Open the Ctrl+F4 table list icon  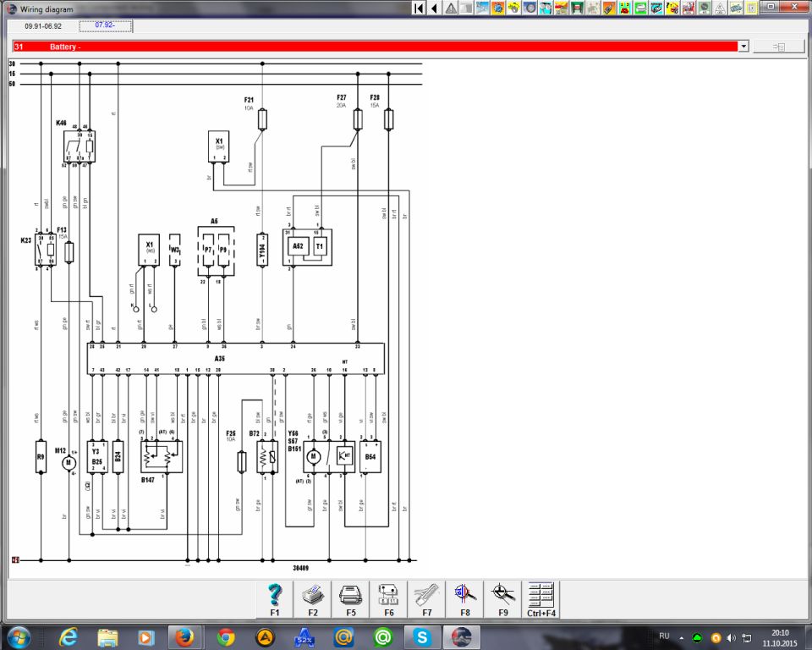pyautogui.click(x=541, y=600)
